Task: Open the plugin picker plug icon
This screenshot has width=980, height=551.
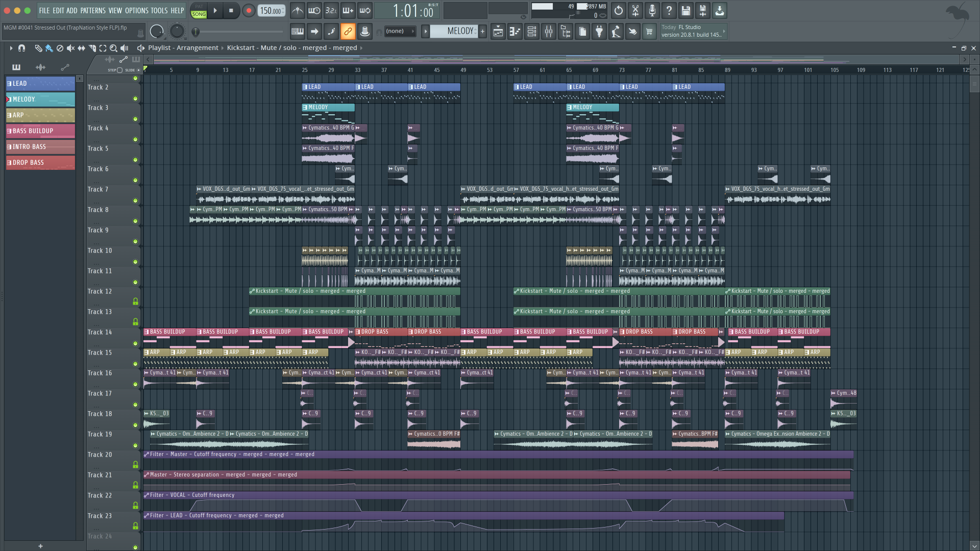Action: click(599, 32)
